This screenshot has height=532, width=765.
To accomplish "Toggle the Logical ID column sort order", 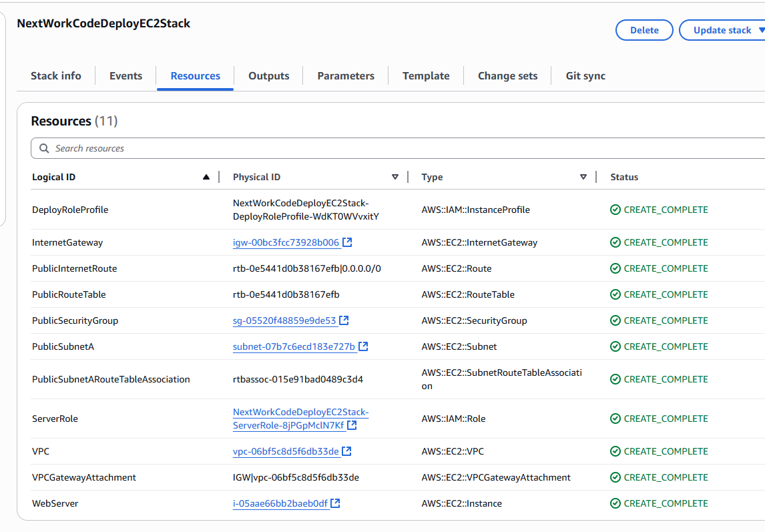I will tap(207, 176).
